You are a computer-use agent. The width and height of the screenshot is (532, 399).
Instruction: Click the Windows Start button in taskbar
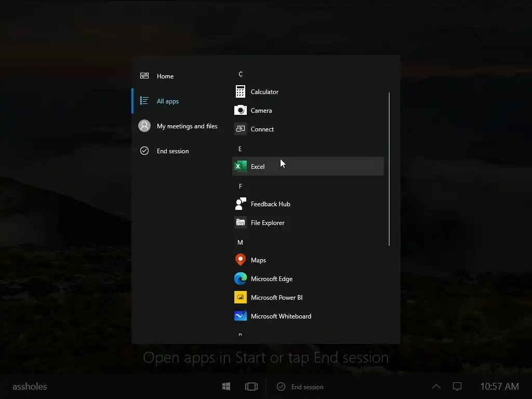point(227,387)
